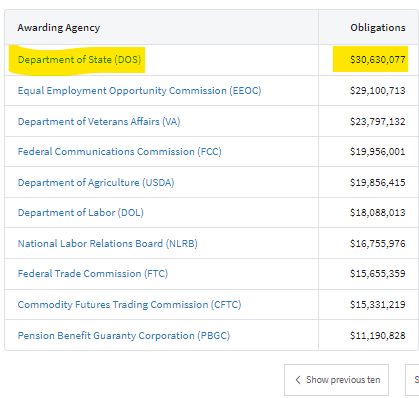Open Commodity Futures Trading Commission (CFTC) link

click(129, 305)
